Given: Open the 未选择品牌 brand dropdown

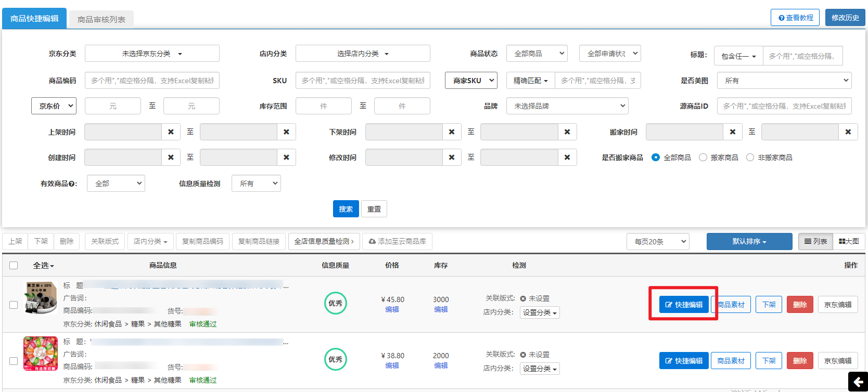Looking at the screenshot, I should pos(567,106).
